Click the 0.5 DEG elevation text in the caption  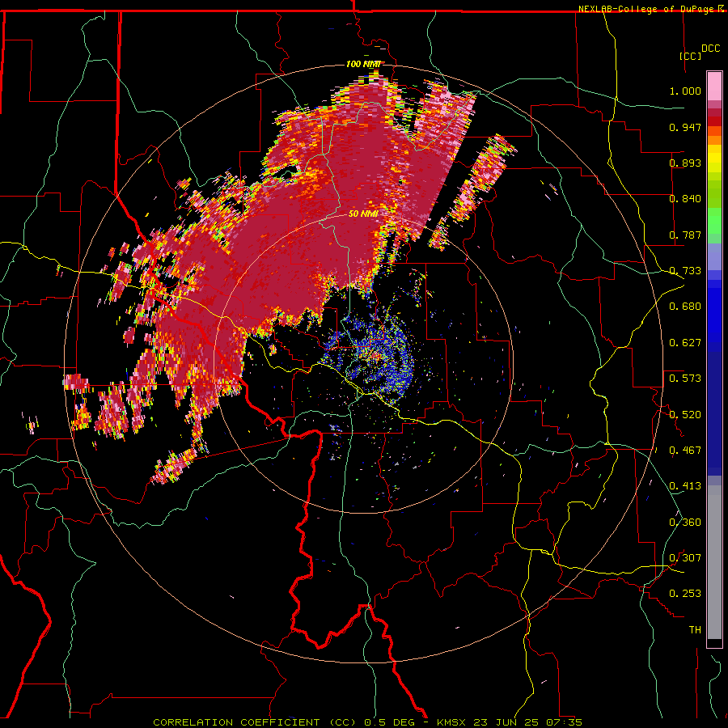(x=389, y=722)
